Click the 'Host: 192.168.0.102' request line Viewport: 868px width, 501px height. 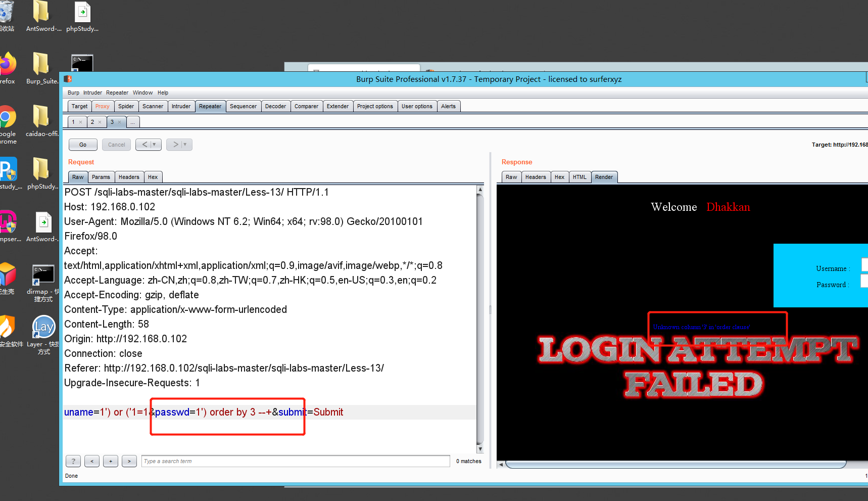point(110,207)
